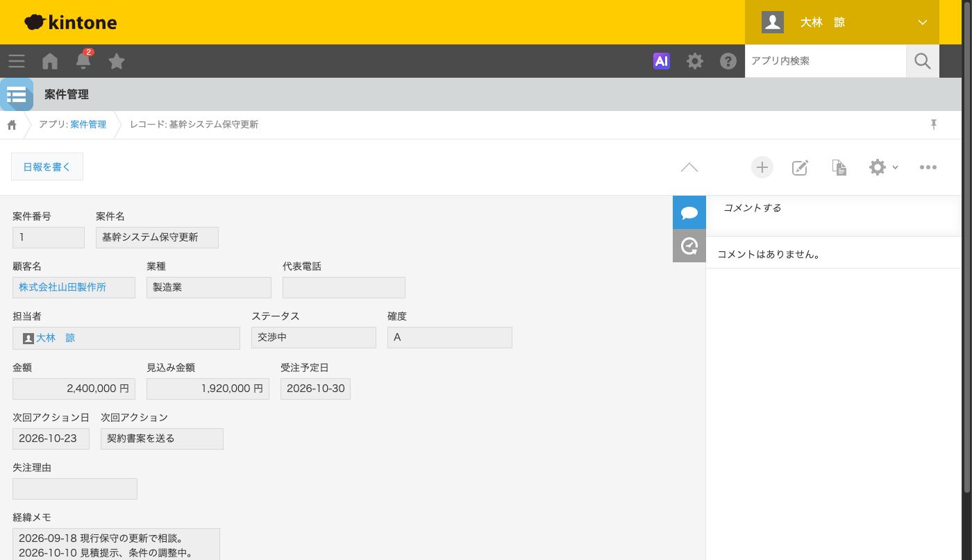The image size is (972, 560).
Task: Click the breadcrumb home icon
Action: click(x=12, y=125)
